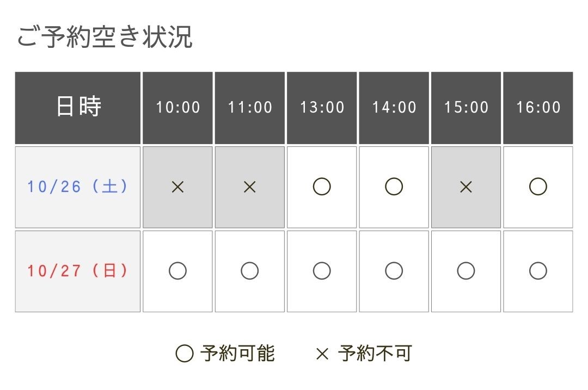The height and width of the screenshot is (390, 588).
Task: Book the 14:00 slot on 10/27
Action: point(394,271)
